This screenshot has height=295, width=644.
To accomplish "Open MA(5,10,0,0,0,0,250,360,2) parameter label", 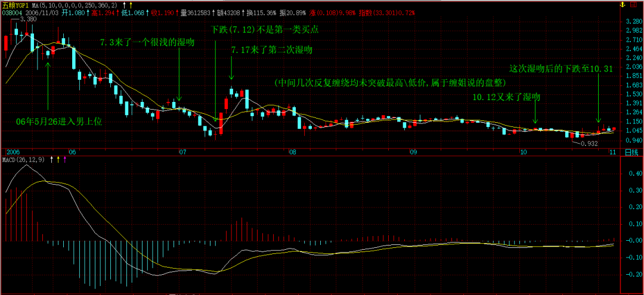I will coord(74,5).
